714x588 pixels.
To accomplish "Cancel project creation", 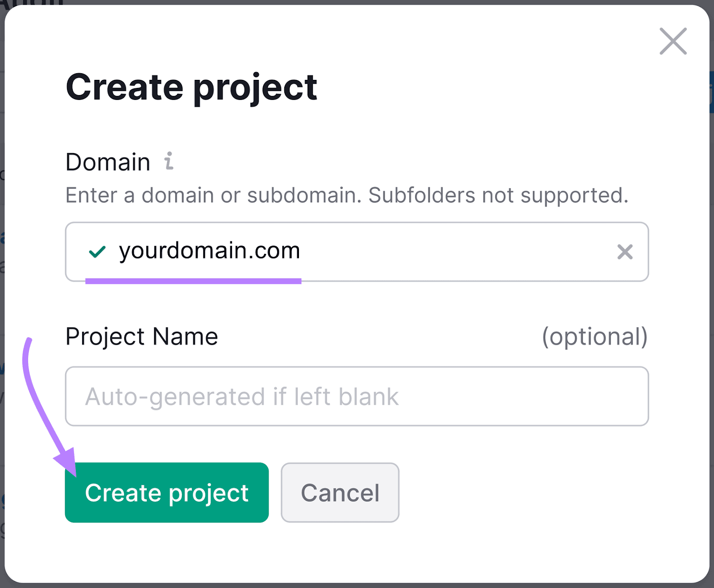I will tap(340, 493).
